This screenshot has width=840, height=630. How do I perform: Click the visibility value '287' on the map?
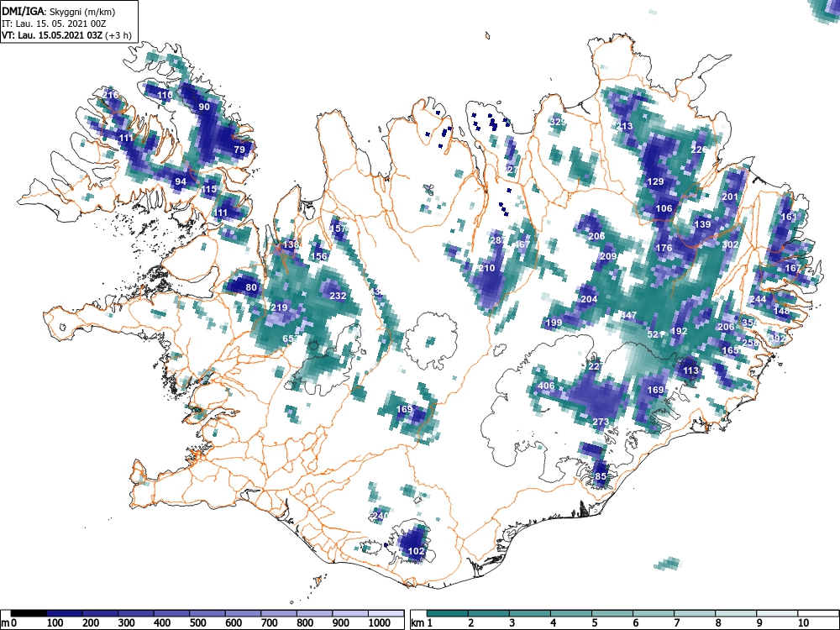click(497, 240)
